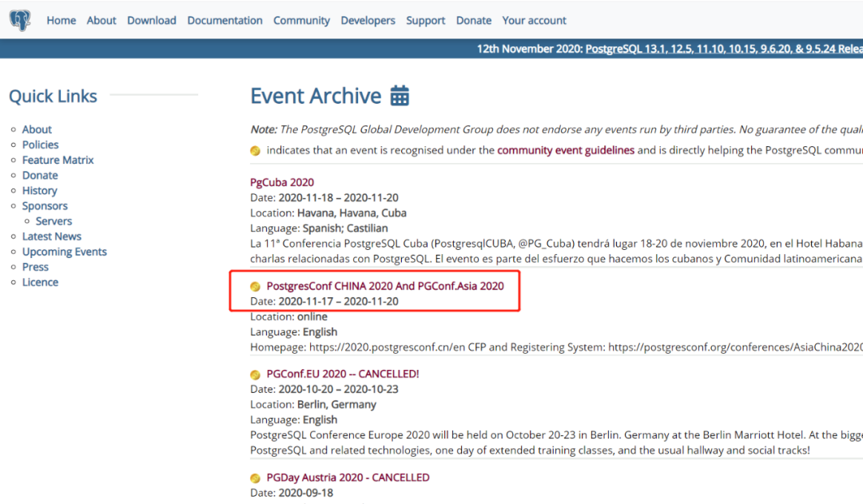
Task: Click the Homepage postgresconf.cn description line
Action: pos(556,347)
